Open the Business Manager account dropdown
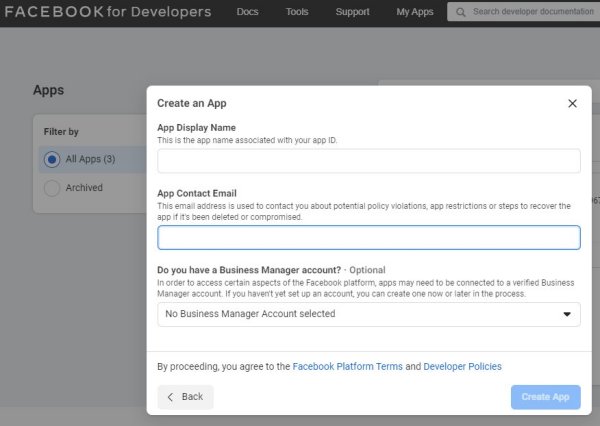 [368, 314]
